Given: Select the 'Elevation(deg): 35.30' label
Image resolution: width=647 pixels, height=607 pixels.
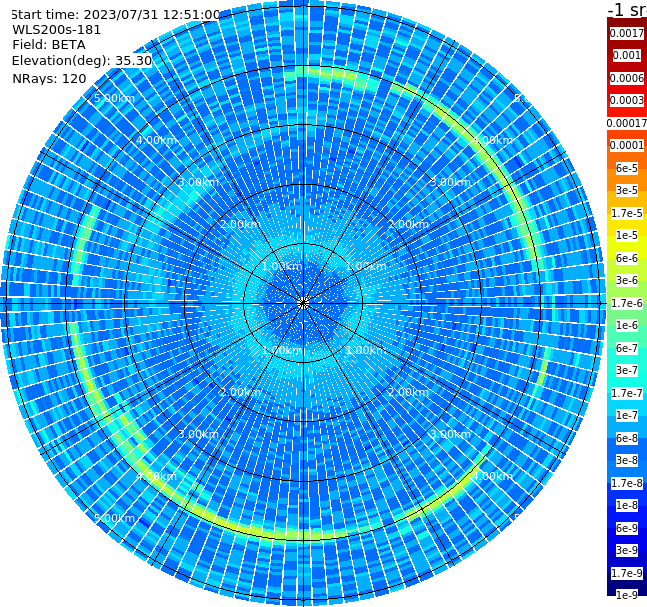Looking at the screenshot, I should point(82,61).
